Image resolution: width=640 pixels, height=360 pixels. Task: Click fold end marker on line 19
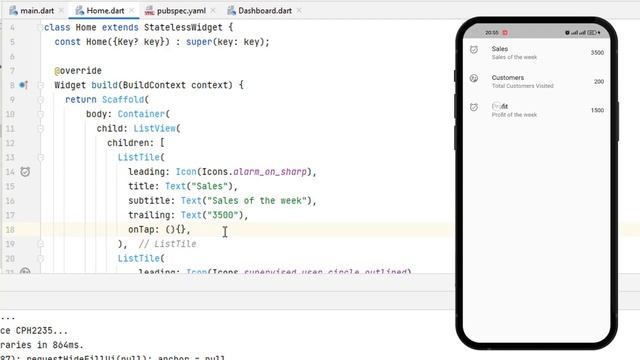[x=40, y=244]
